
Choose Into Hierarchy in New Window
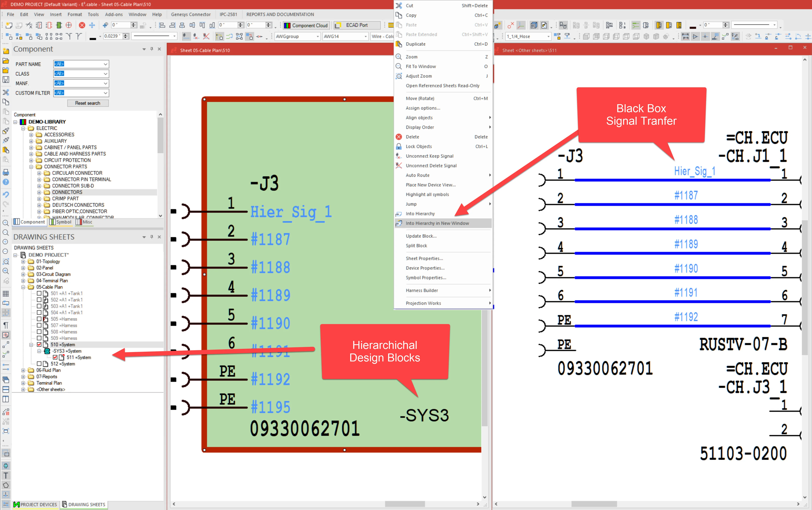437,223
